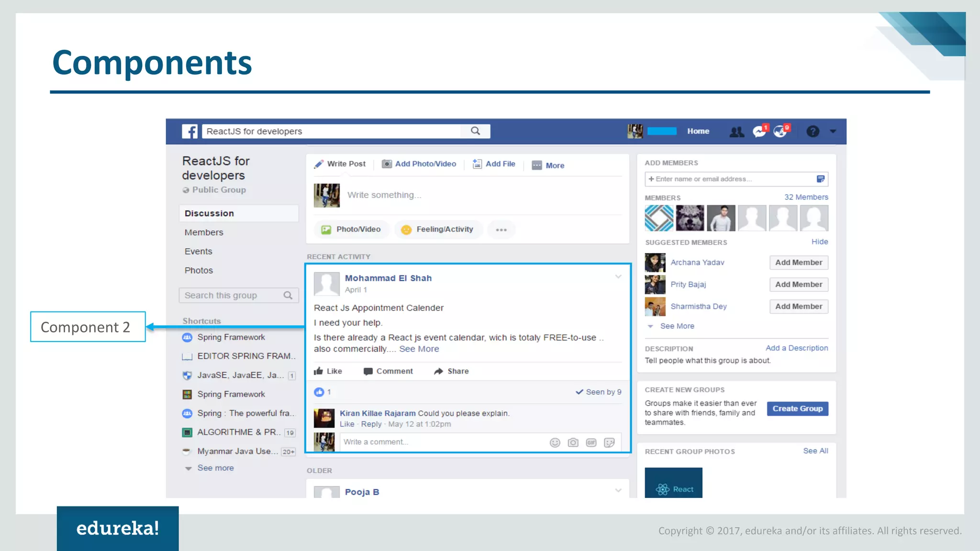Open the friend requests icon

(x=736, y=132)
